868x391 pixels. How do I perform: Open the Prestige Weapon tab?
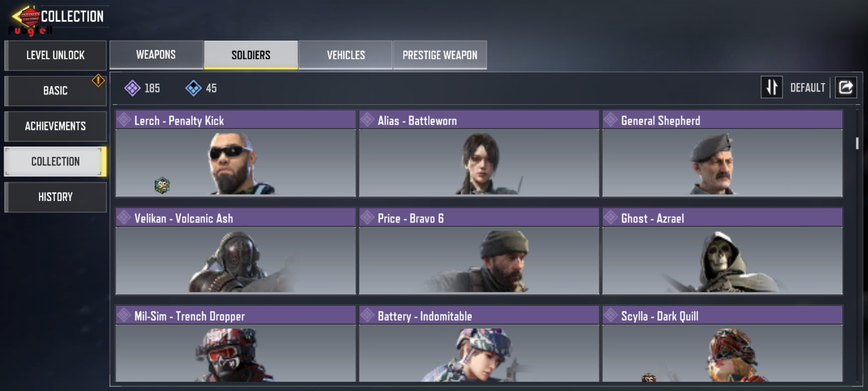point(440,55)
